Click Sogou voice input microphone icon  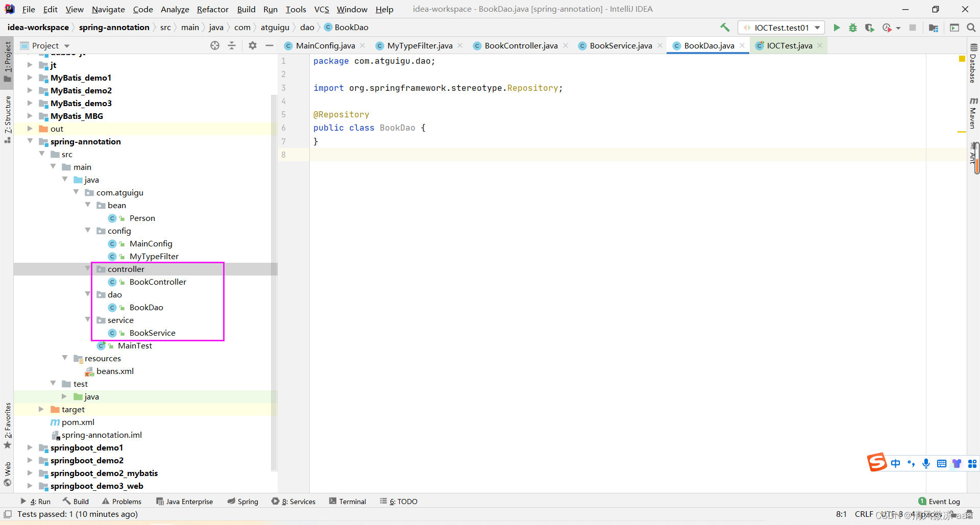(x=926, y=463)
